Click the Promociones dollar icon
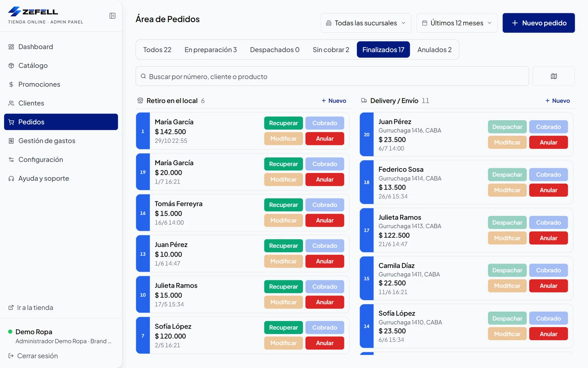The width and height of the screenshot is (588, 368). (11, 84)
